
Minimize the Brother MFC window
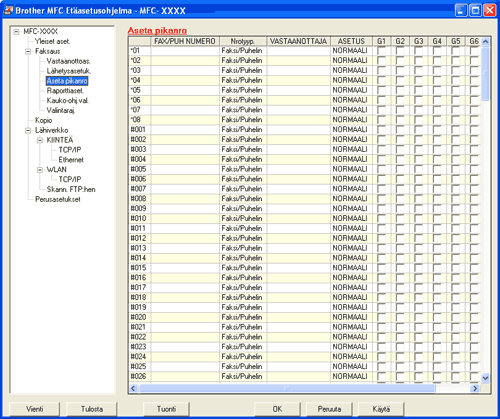click(461, 10)
